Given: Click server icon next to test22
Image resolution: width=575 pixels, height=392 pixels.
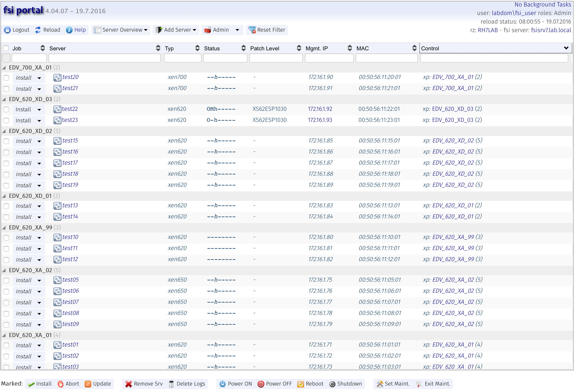Looking at the screenshot, I should tap(57, 109).
